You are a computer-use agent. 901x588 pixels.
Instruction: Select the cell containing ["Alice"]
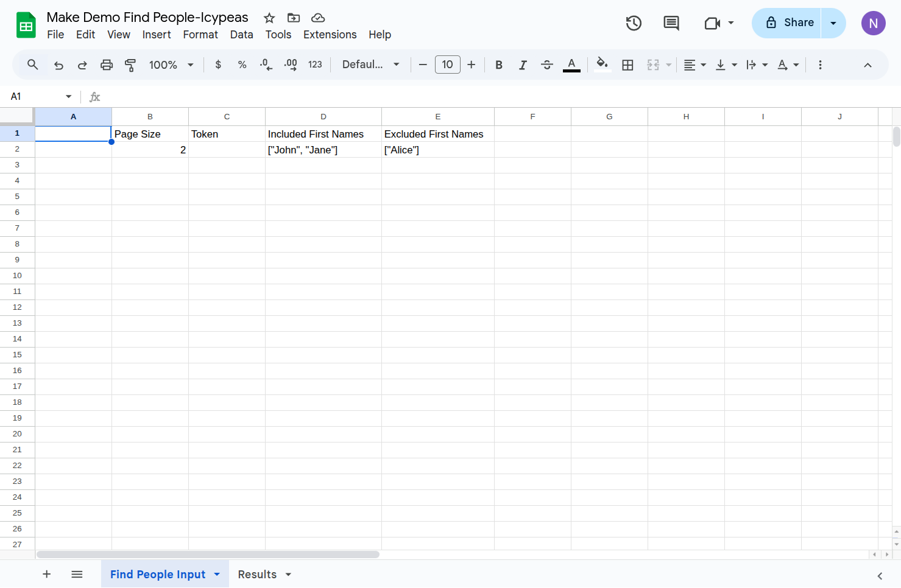[x=438, y=150]
